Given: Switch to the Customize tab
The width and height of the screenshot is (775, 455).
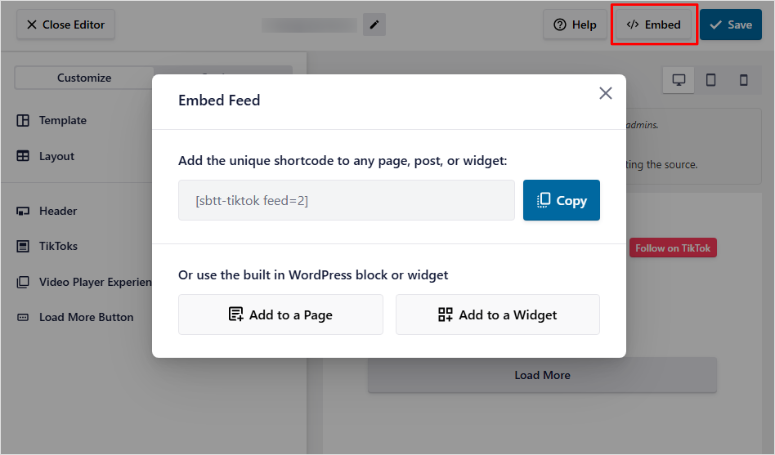Looking at the screenshot, I should click(x=84, y=78).
